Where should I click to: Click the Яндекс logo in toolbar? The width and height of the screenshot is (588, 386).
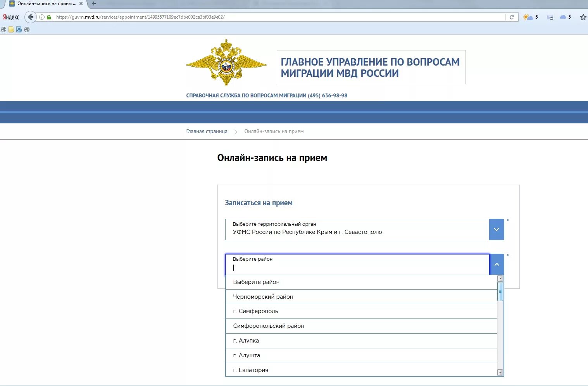point(11,17)
